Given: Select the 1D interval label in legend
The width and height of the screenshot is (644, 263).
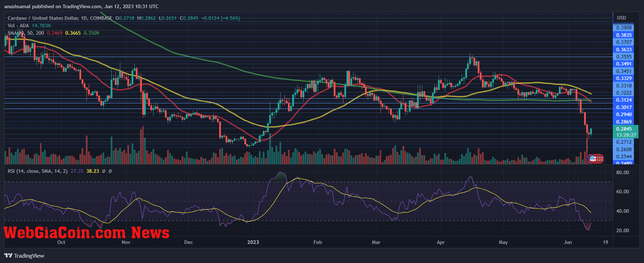Looking at the screenshot, I should click(83, 18).
